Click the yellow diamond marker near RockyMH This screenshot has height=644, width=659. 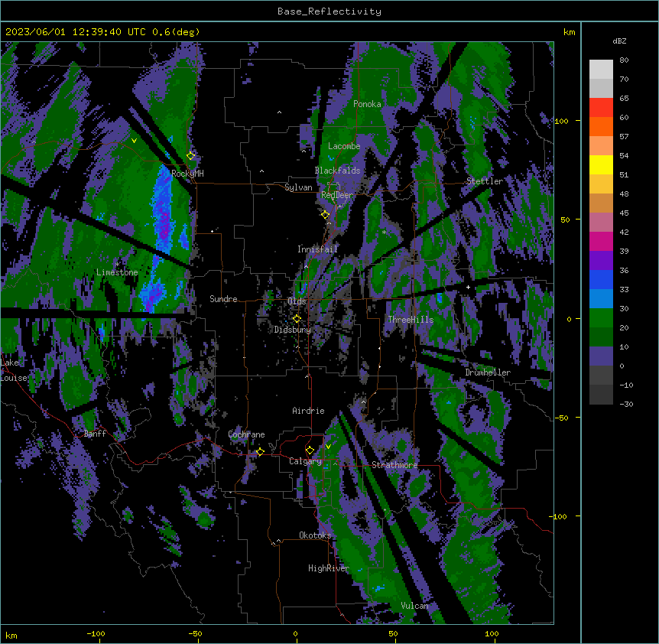(190, 155)
